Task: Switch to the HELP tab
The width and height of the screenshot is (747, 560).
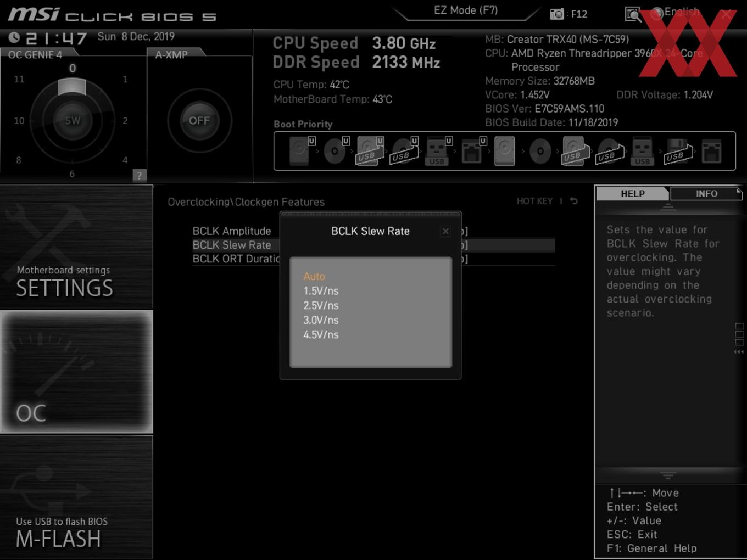Action: [x=633, y=193]
